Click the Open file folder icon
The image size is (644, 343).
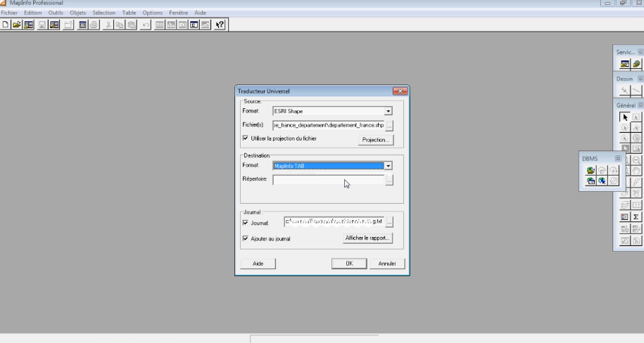click(x=16, y=25)
